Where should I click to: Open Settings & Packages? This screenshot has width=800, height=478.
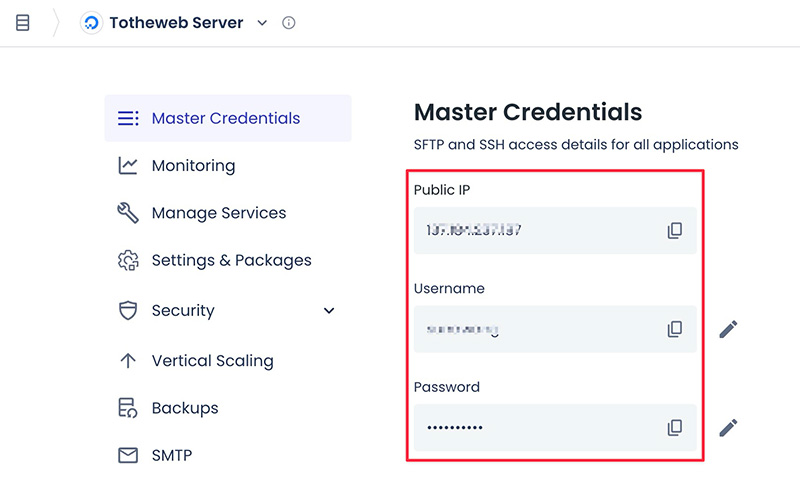click(231, 260)
